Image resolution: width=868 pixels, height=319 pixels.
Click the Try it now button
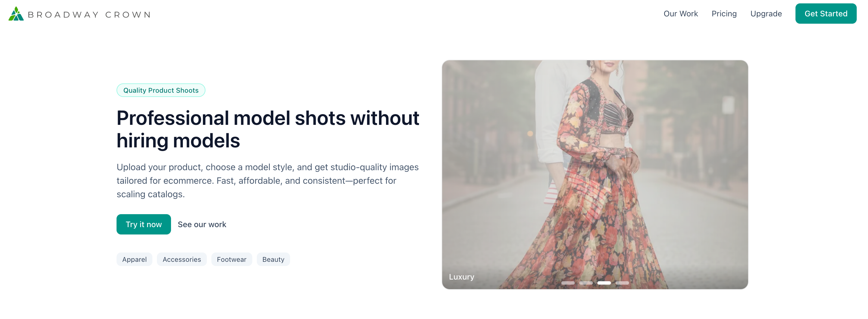coord(144,224)
